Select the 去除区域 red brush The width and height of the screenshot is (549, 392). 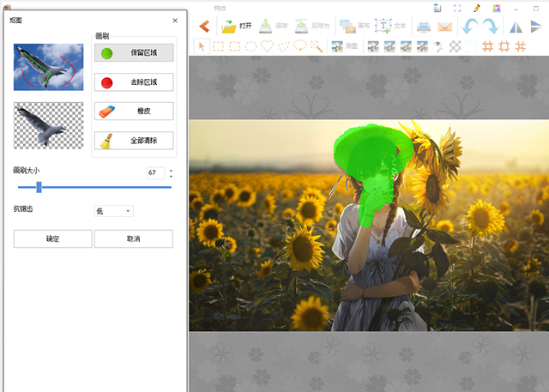[133, 82]
